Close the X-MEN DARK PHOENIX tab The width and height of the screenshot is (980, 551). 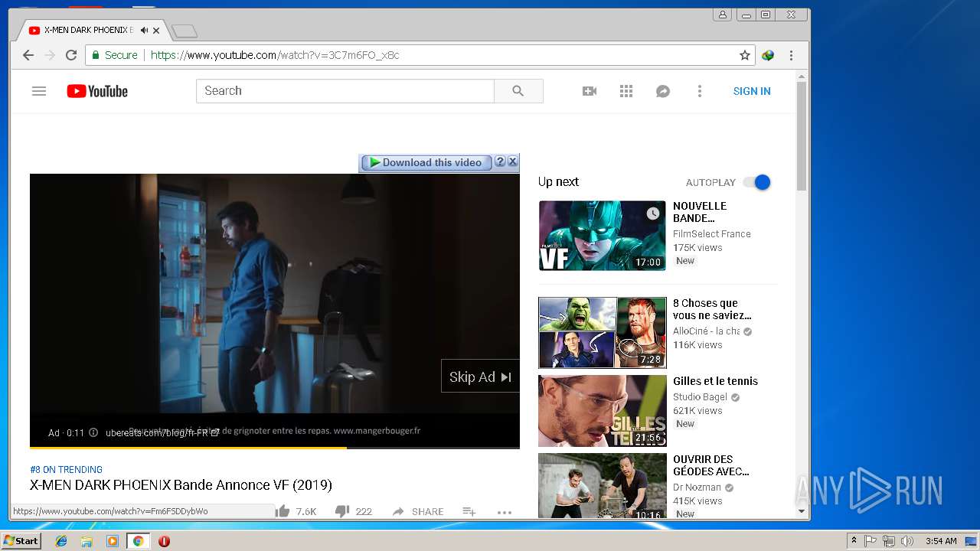(156, 31)
